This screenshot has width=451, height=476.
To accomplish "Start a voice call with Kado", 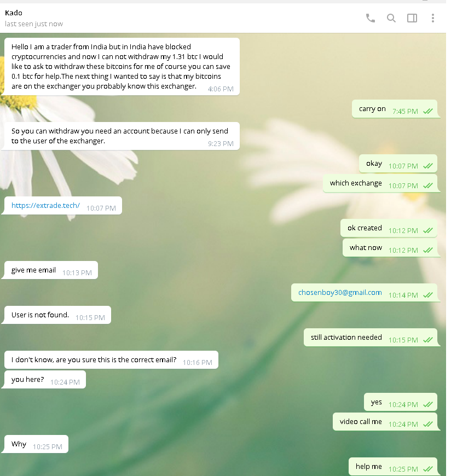I will 370,18.
